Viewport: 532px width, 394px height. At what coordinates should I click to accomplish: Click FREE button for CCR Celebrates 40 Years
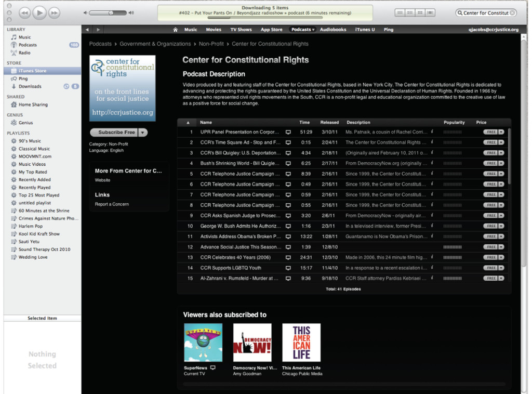click(x=490, y=257)
